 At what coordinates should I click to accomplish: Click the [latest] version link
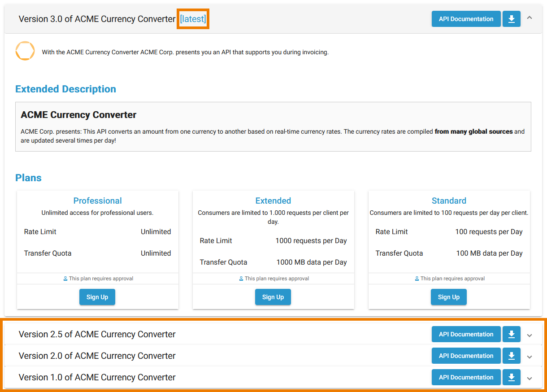pos(193,19)
